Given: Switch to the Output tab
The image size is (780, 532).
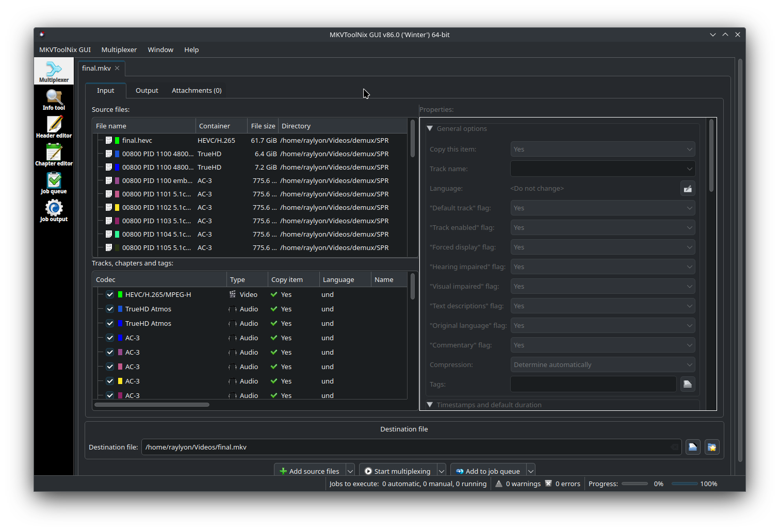Looking at the screenshot, I should tap(147, 90).
